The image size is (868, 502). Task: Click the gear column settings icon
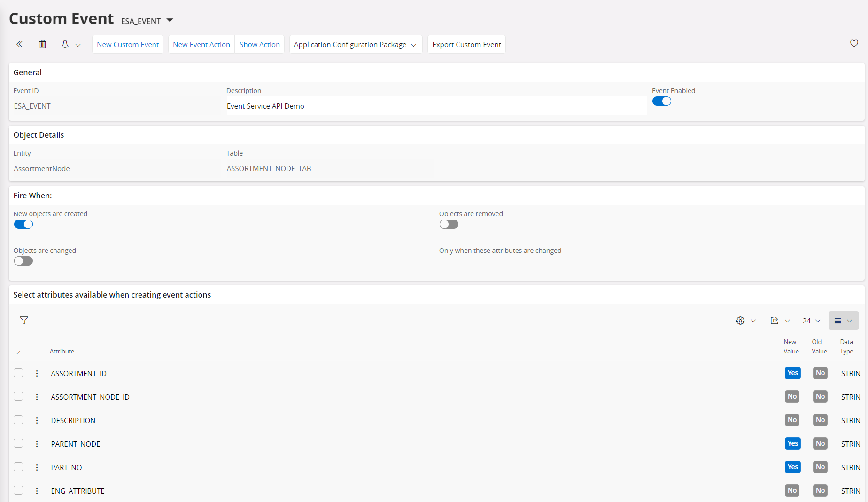tap(740, 321)
